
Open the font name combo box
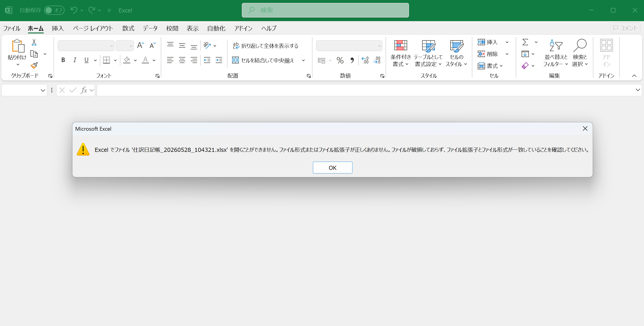click(86, 46)
